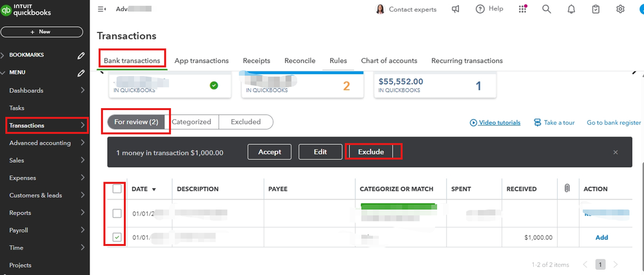Screen dimensions: 644x275
Task: Go to next page arrow
Action: point(615,264)
